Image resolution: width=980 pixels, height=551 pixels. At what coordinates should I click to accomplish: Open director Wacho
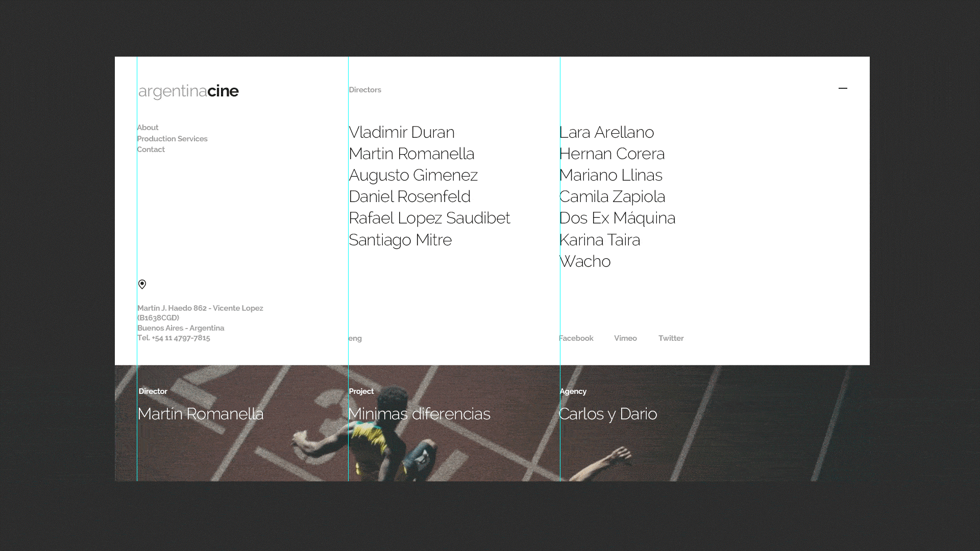(585, 261)
